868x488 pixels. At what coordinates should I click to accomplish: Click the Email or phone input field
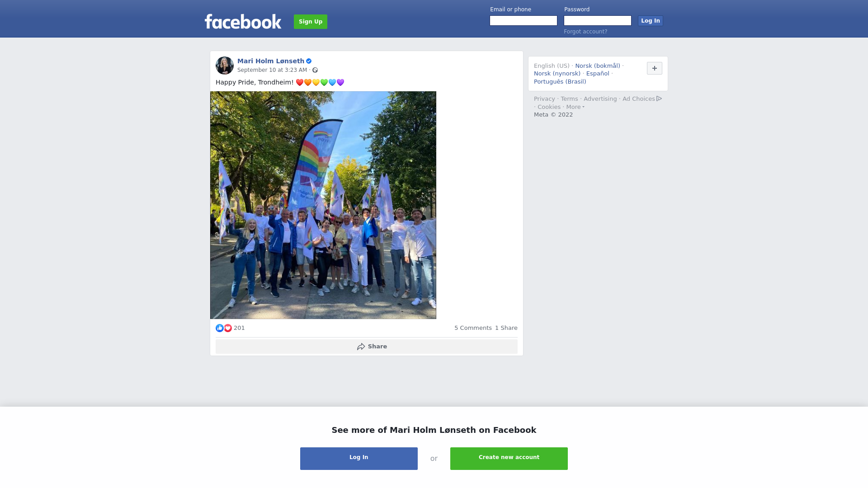524,21
